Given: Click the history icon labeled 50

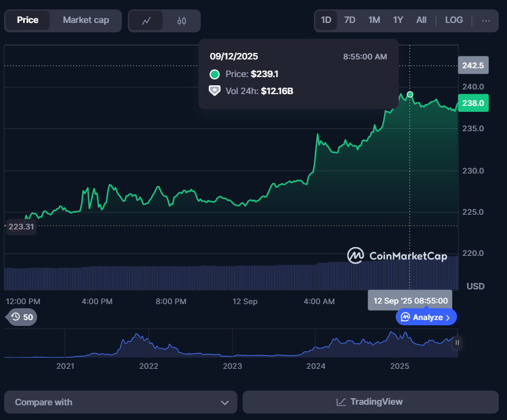Looking at the screenshot, I should click(x=16, y=317).
